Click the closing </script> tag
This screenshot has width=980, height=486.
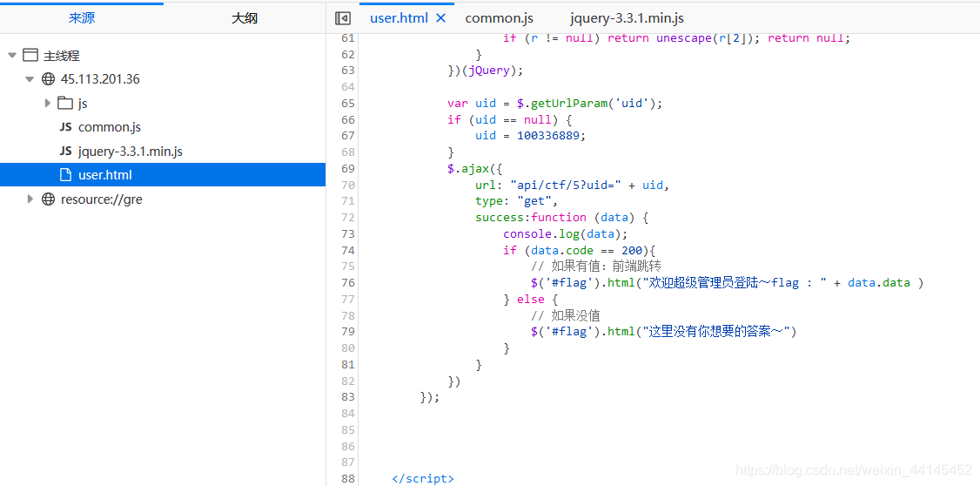pyautogui.click(x=423, y=478)
